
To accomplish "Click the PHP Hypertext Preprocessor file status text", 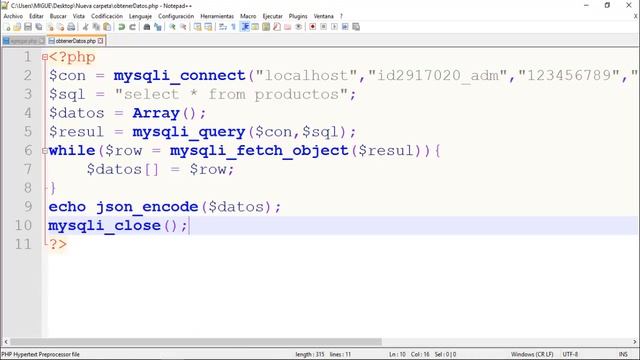I will point(41,354).
